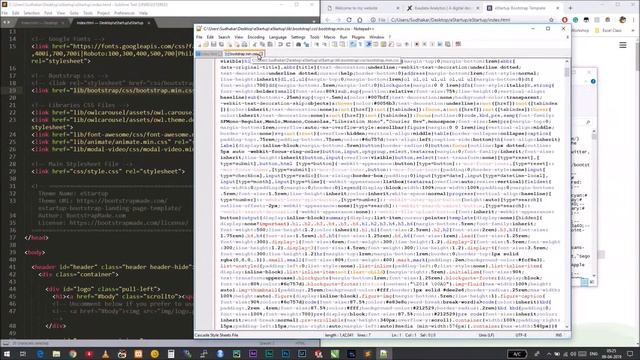Image resolution: width=640 pixels, height=360 pixels.
Task: Open the Chrome three-dot menu
Action: click(x=634, y=20)
